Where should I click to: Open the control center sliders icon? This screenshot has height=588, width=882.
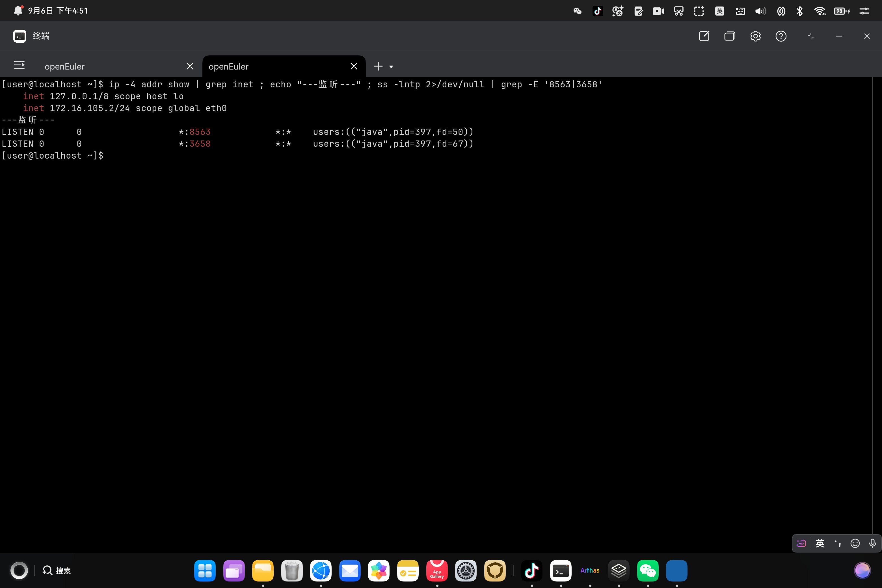point(864,11)
